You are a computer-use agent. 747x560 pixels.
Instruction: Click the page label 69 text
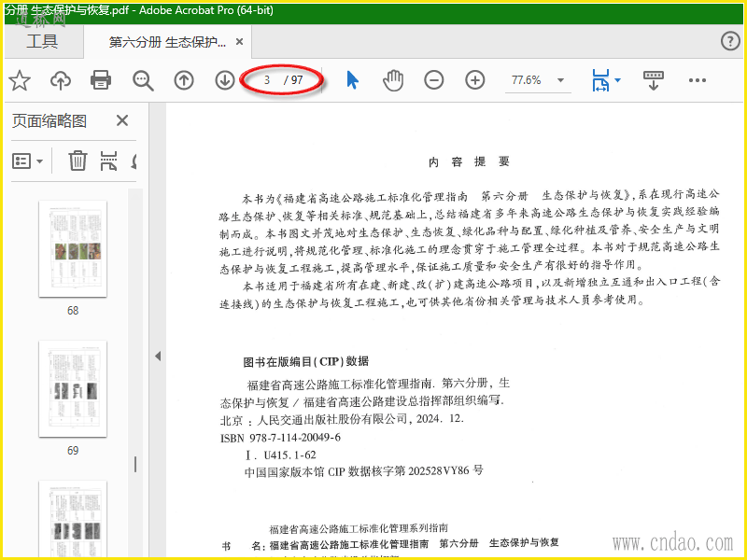[73, 451]
